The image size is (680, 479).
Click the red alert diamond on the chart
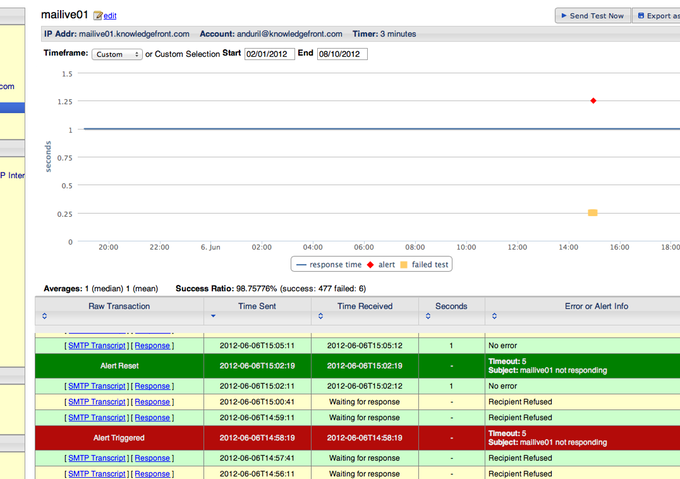click(593, 101)
